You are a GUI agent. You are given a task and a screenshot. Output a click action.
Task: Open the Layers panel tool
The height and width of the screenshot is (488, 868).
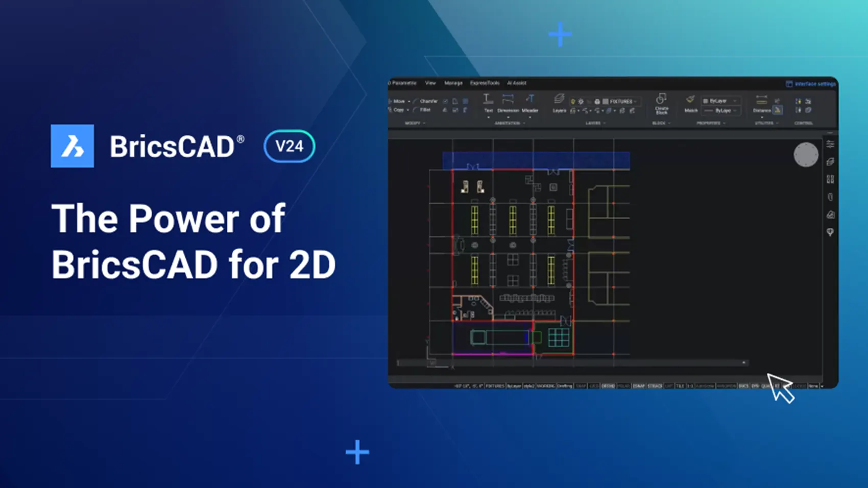click(x=560, y=103)
